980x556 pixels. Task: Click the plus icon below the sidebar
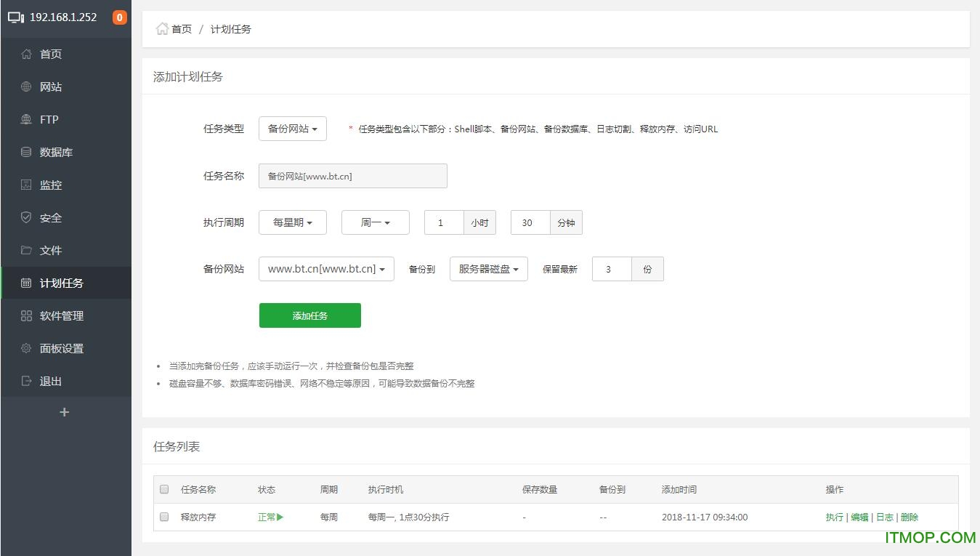click(x=64, y=411)
